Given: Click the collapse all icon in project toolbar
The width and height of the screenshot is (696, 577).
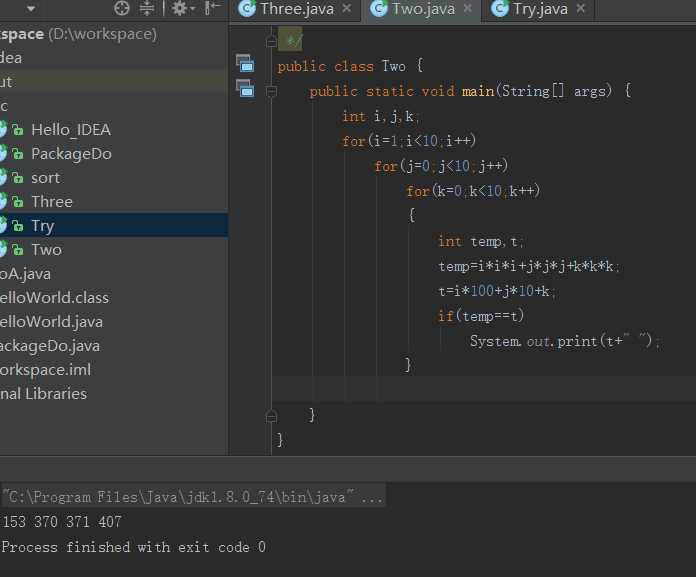Looking at the screenshot, I should [146, 8].
